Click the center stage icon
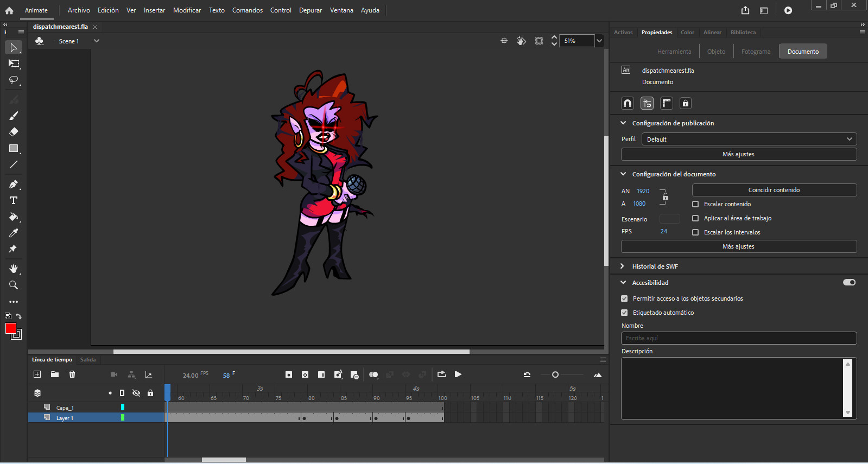The width and height of the screenshot is (868, 464). click(504, 41)
